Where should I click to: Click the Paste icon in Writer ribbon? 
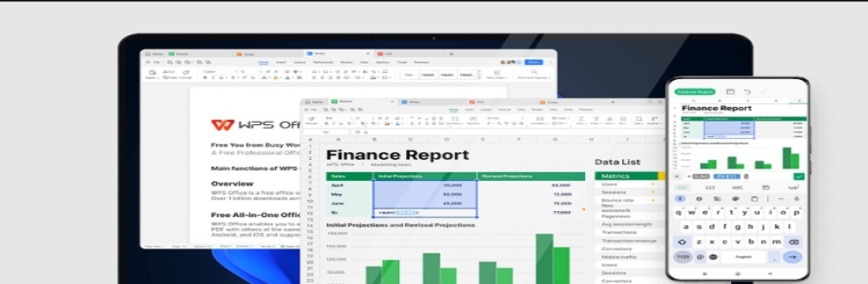[x=152, y=73]
